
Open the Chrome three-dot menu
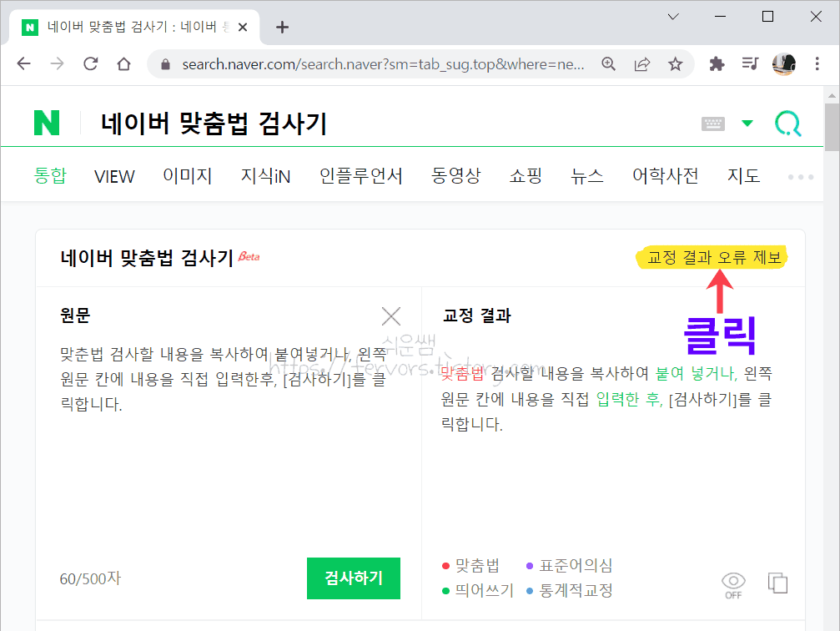pos(817,63)
